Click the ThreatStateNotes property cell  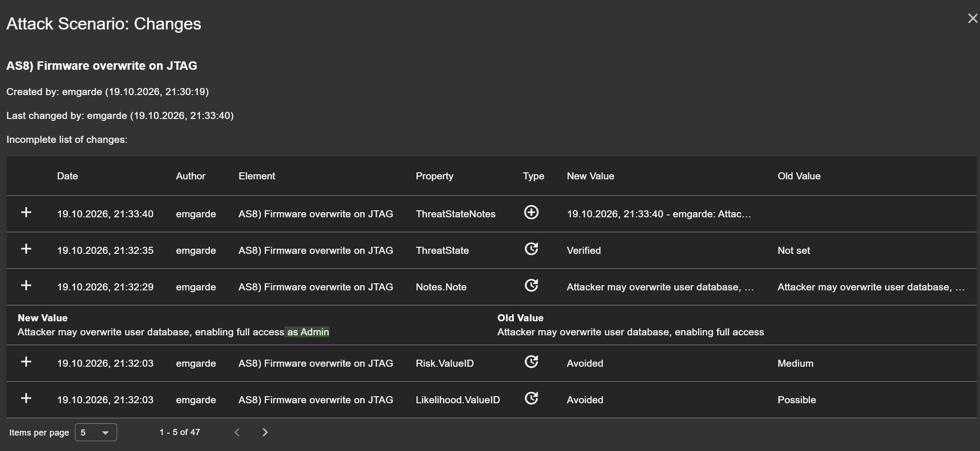tap(455, 214)
